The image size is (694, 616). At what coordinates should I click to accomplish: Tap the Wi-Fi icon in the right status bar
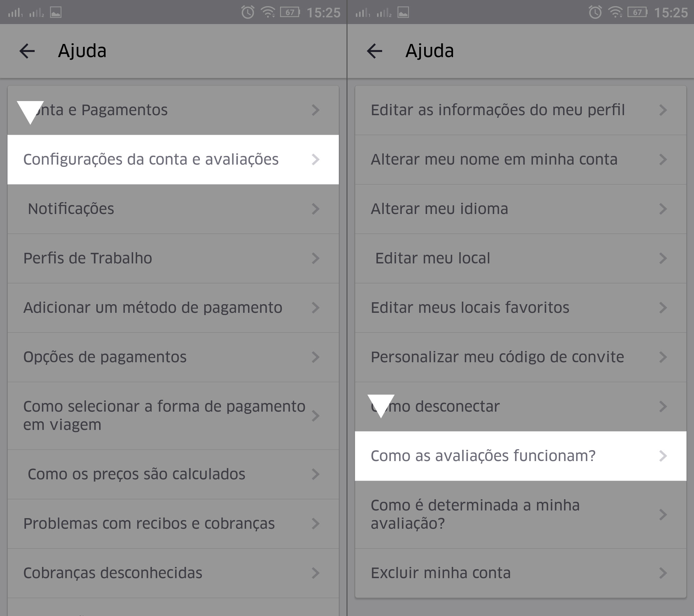point(615,13)
